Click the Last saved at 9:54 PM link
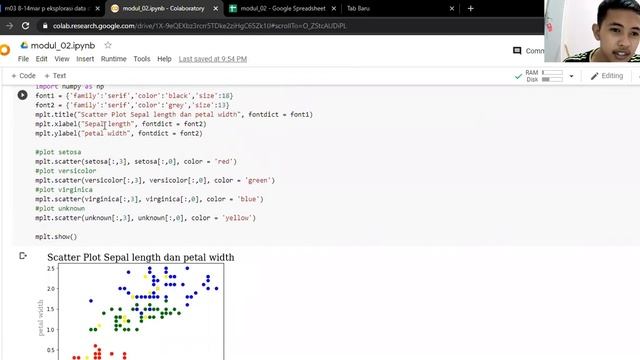The width and height of the screenshot is (640, 360). pyautogui.click(x=213, y=59)
